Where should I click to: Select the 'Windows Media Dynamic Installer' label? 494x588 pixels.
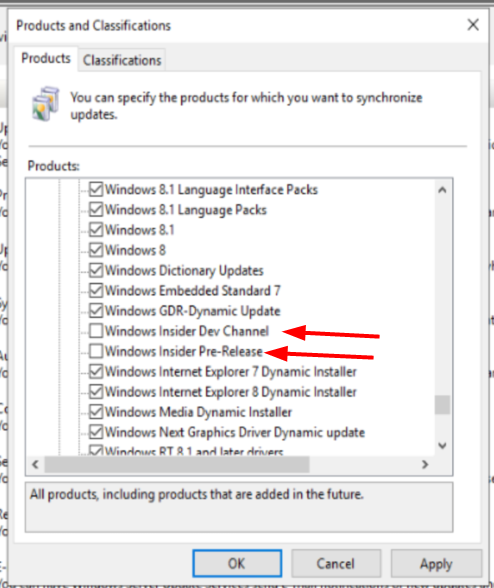(198, 412)
